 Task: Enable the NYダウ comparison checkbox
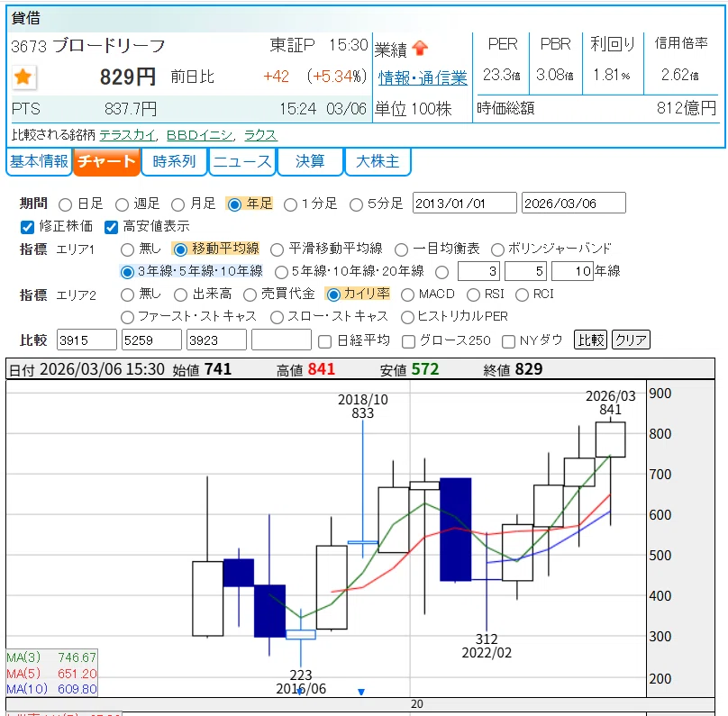pyautogui.click(x=509, y=342)
